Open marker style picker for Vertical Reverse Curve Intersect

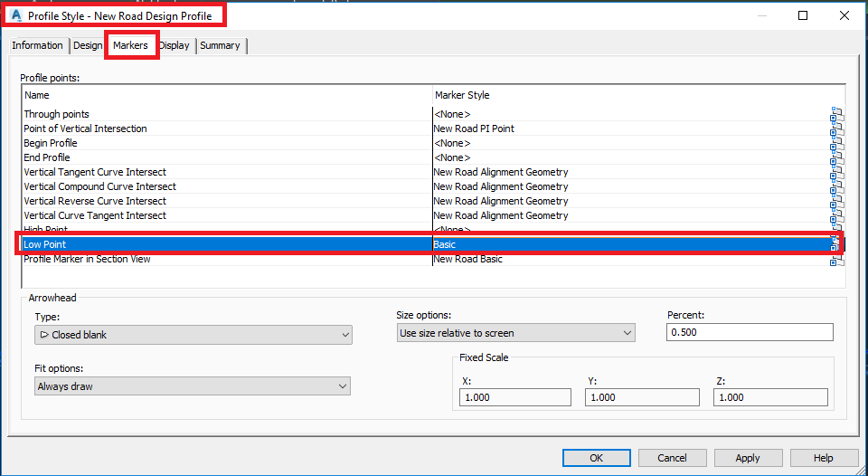pos(836,202)
